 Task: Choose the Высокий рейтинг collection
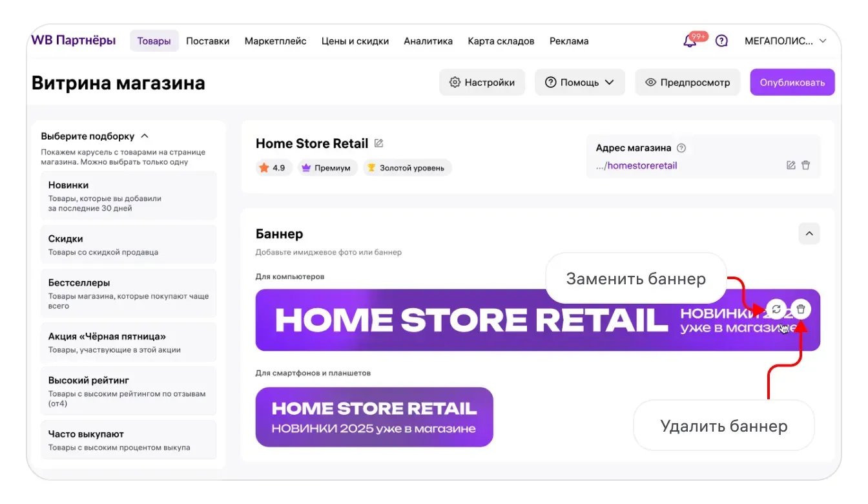[129, 392]
